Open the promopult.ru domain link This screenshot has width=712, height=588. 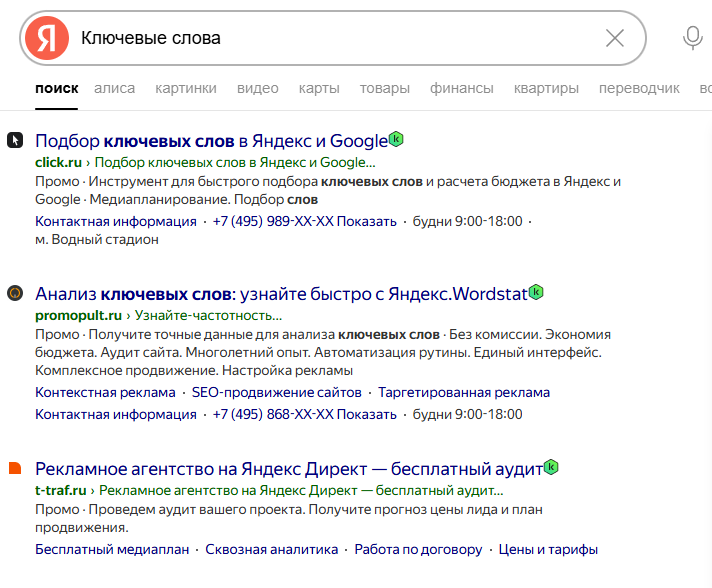79,315
